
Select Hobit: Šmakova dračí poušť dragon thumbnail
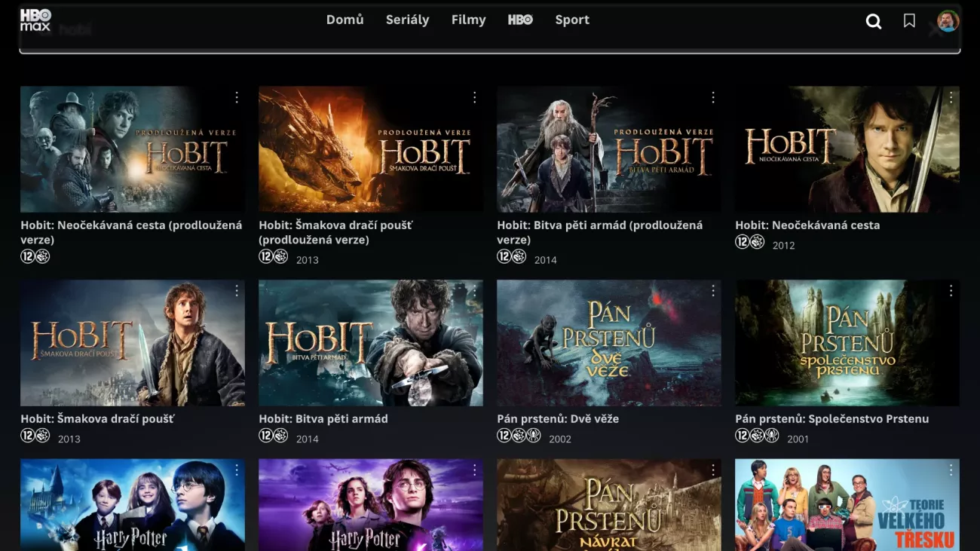click(x=370, y=149)
